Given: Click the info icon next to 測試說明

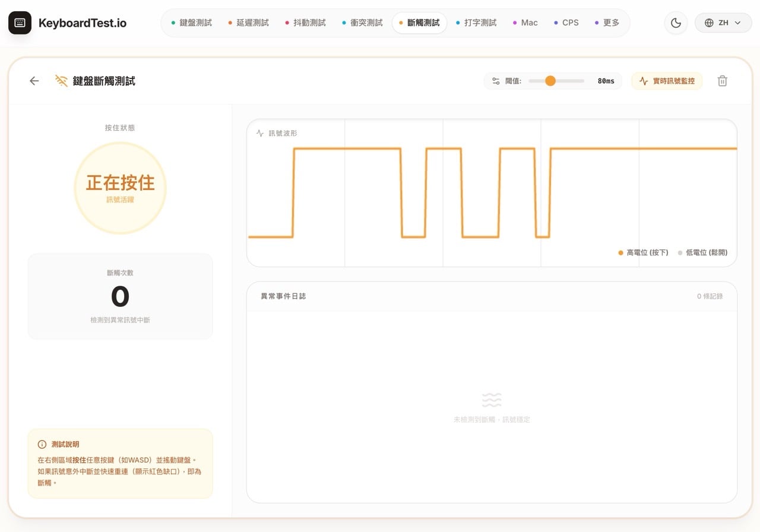Looking at the screenshot, I should tap(41, 444).
